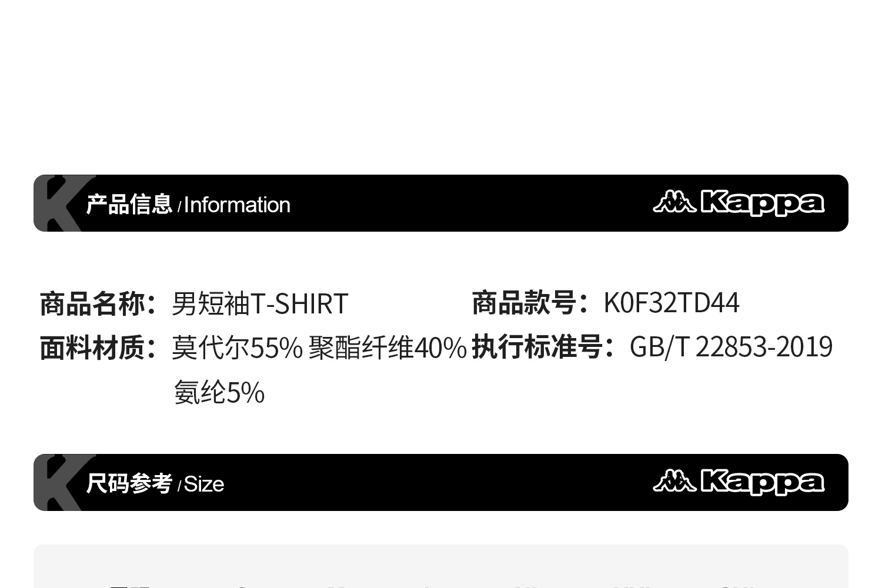Select the style number K0F32TD44
Image resolution: width=882 pixels, height=588 pixels.
point(671,303)
